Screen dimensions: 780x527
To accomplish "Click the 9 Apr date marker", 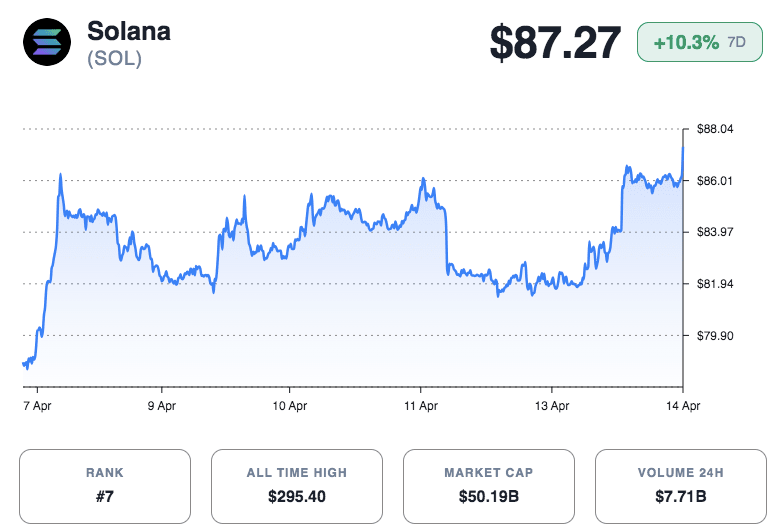I will pos(161,407).
